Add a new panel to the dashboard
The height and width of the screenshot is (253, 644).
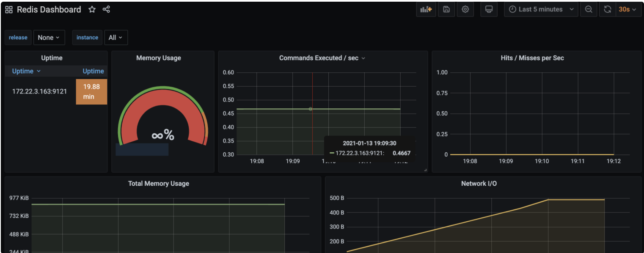[426, 9]
